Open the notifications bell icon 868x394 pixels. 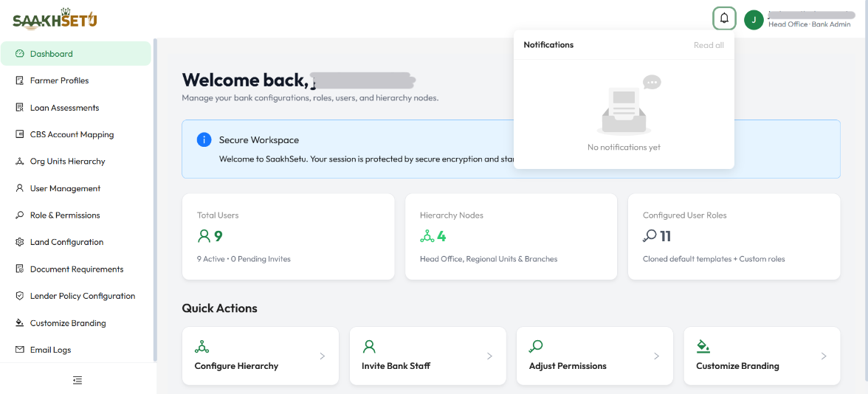724,19
